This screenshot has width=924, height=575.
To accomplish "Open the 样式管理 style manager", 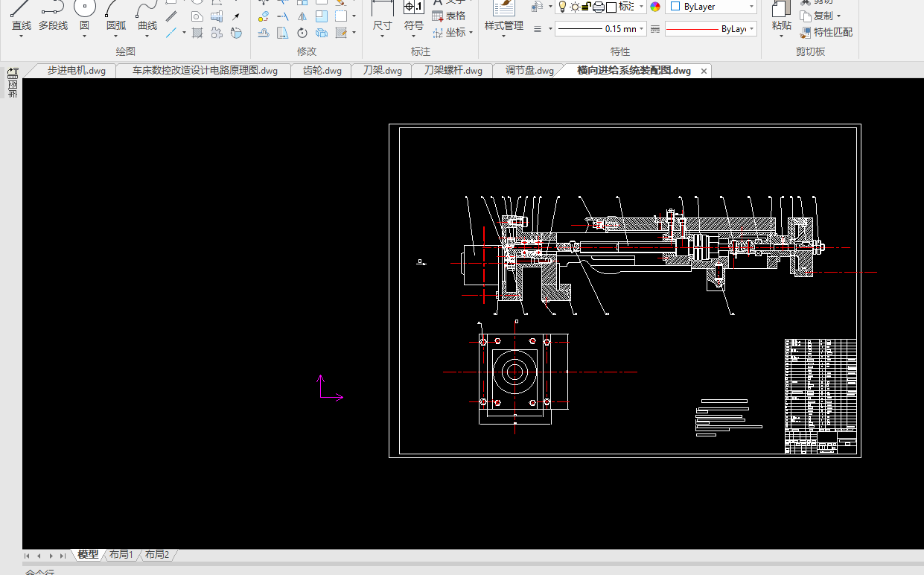I will click(x=504, y=9).
